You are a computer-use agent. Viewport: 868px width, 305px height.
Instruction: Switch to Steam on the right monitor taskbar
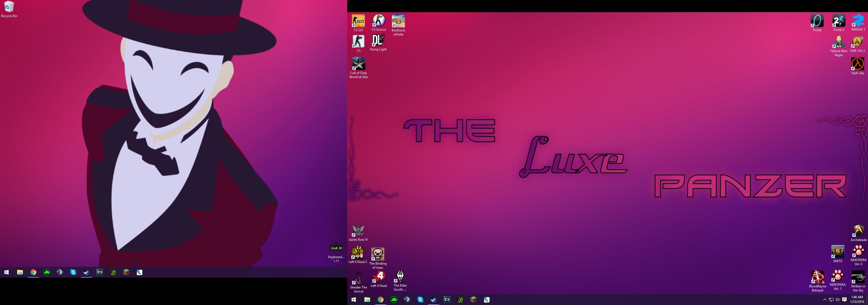pos(433,300)
